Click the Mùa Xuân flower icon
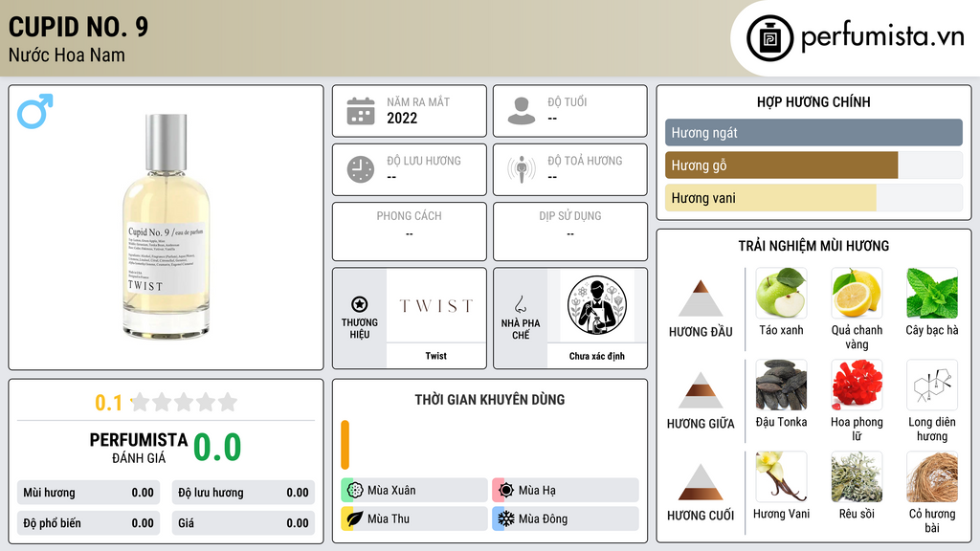Screen dimensions: 980x551 pos(355,490)
